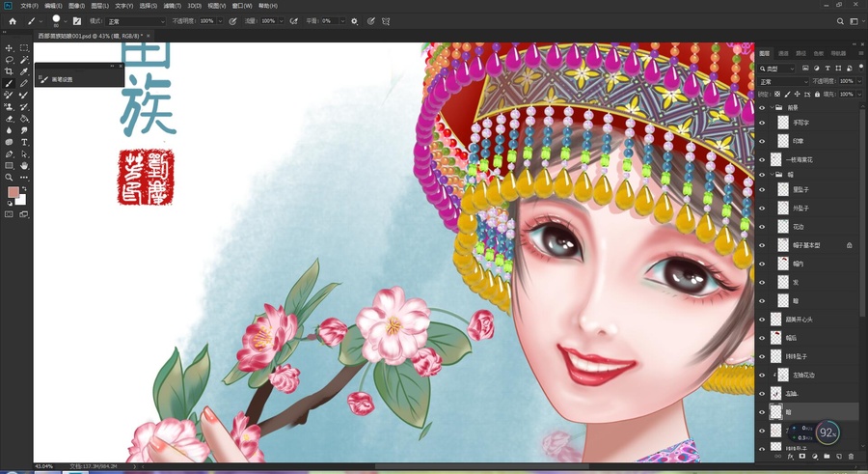Toggle symmetry paint butterfly icon
Viewport: 868px width, 474px height.
(386, 21)
